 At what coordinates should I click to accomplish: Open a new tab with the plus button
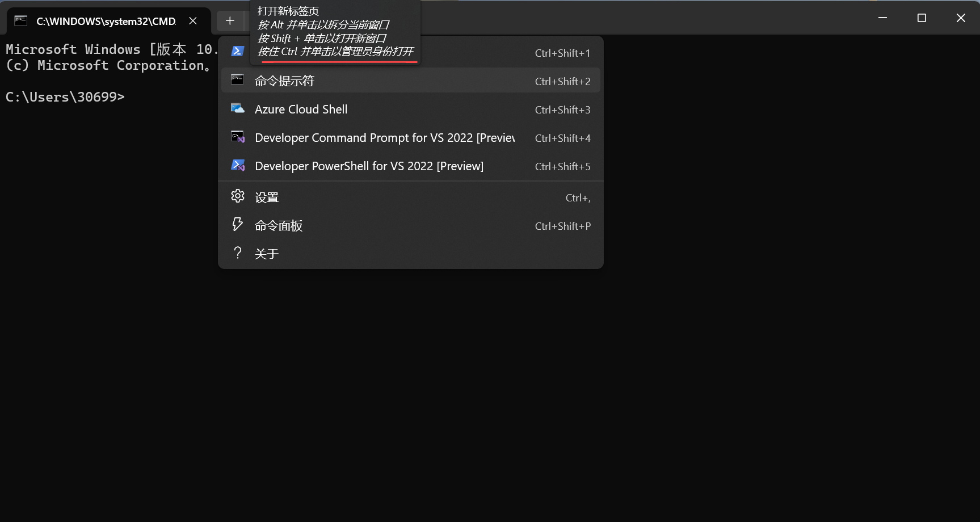coord(230,21)
